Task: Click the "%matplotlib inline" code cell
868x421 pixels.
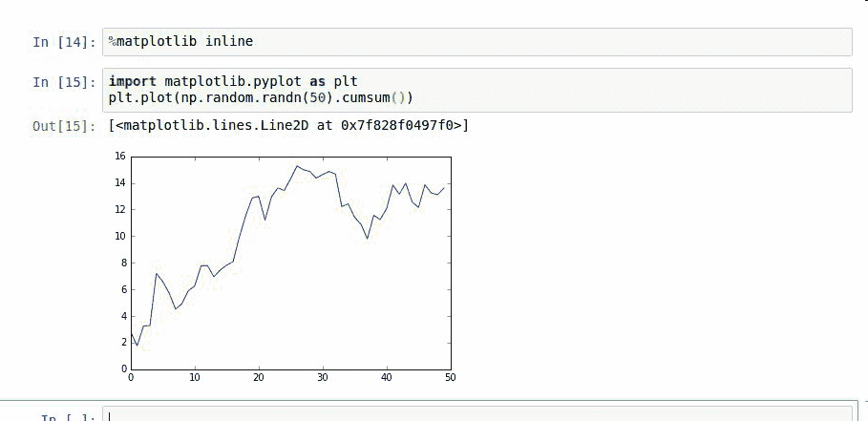Action: 477,42
